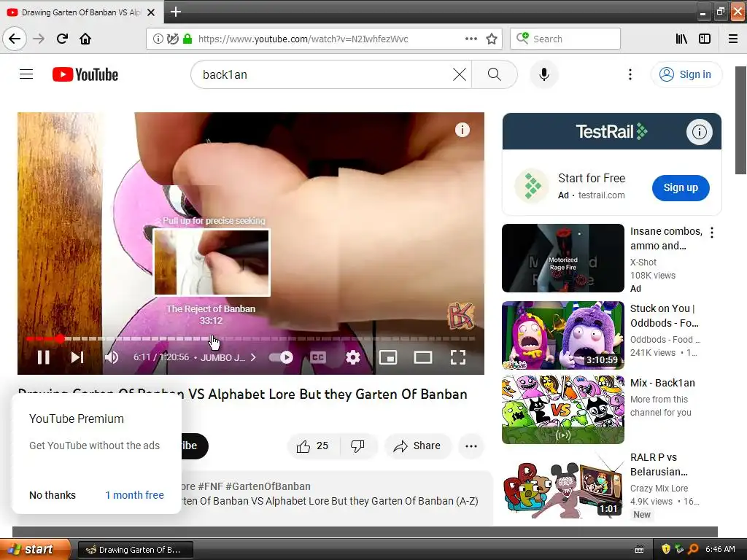747x560 pixels.
Task: Toggle theater mode
Action: pyautogui.click(x=422, y=357)
